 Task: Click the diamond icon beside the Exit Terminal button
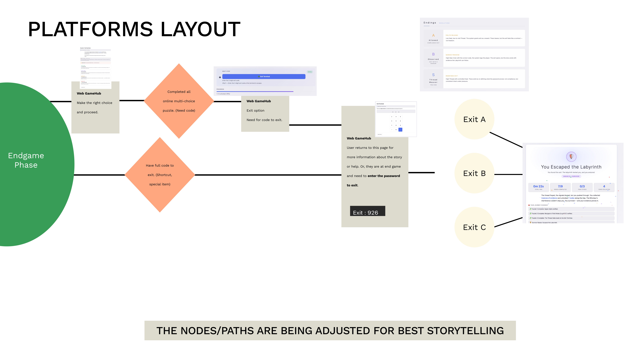tap(220, 77)
